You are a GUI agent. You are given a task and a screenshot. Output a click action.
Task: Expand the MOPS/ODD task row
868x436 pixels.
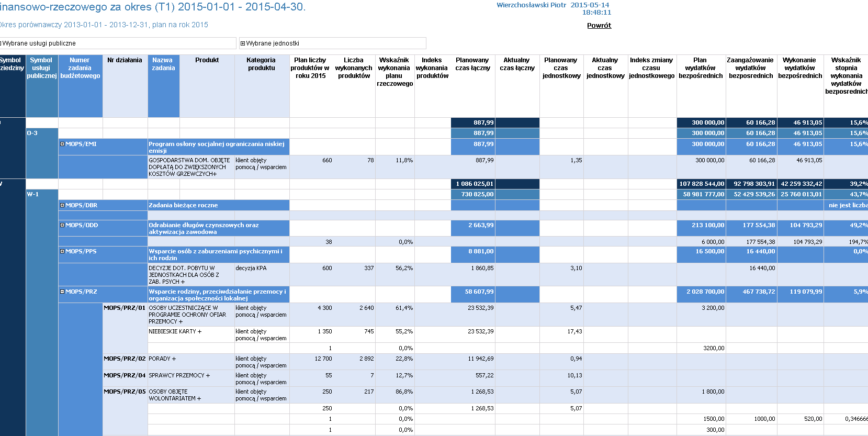[62, 225]
